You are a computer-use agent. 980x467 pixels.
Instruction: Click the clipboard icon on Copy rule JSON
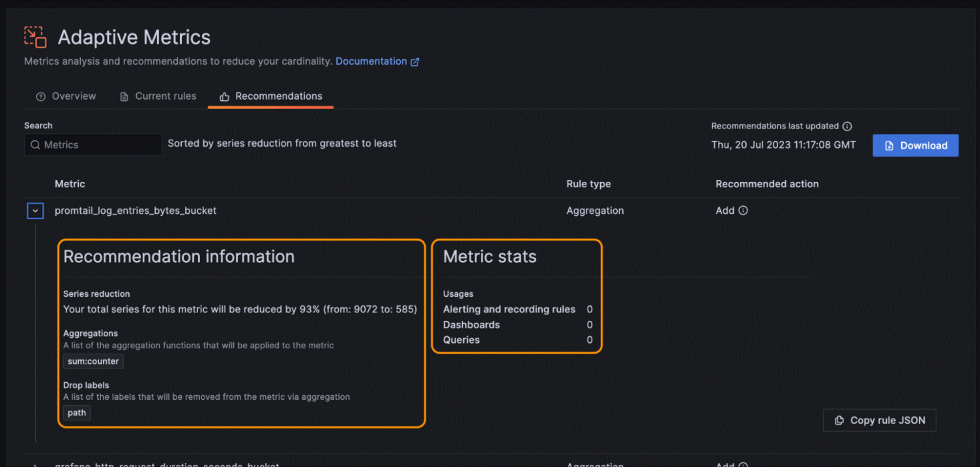coord(839,420)
